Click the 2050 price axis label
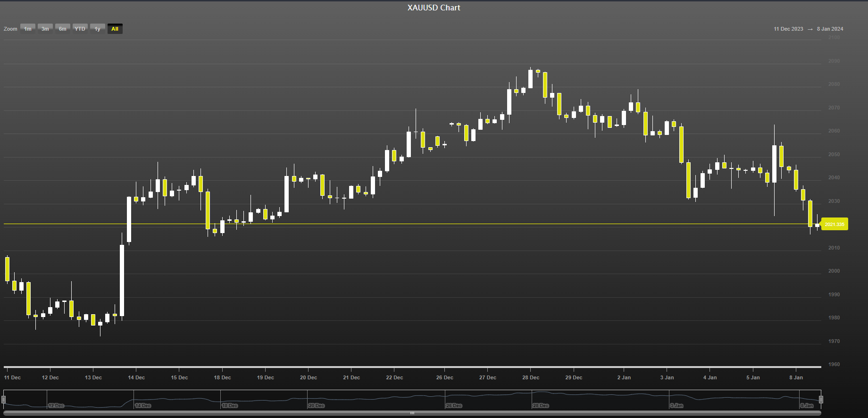868x418 pixels. point(834,154)
